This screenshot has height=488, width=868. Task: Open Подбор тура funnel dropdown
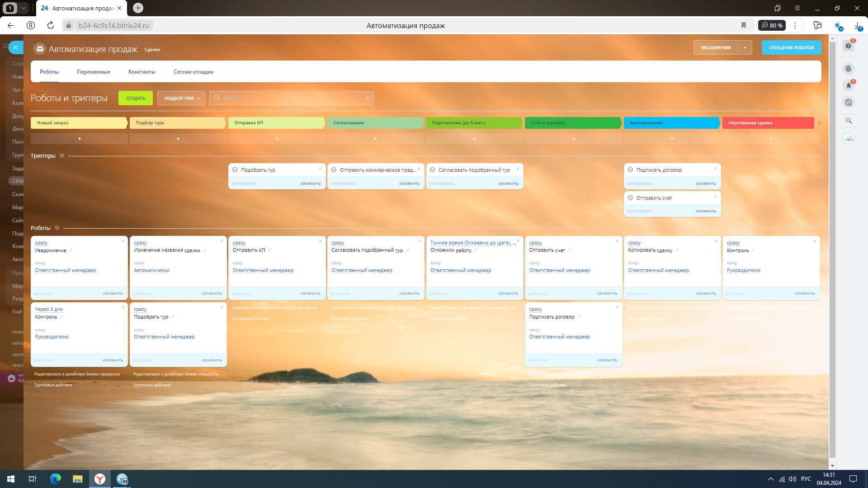(x=181, y=98)
